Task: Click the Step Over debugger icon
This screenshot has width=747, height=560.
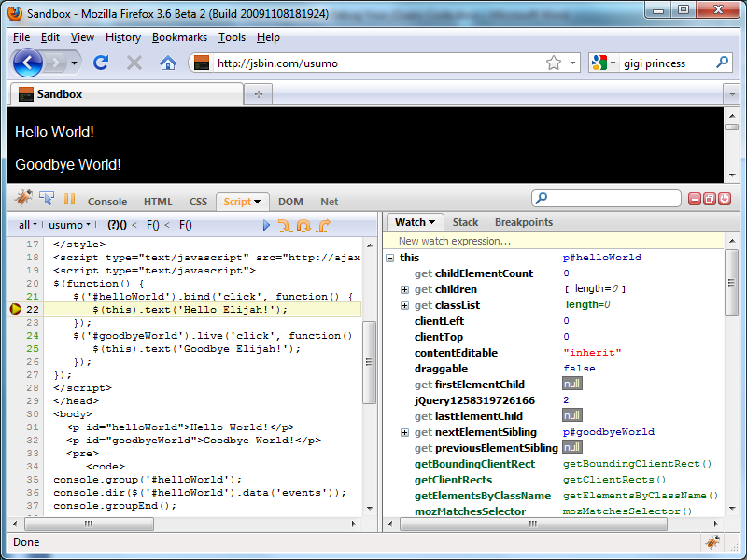Action: [x=303, y=225]
